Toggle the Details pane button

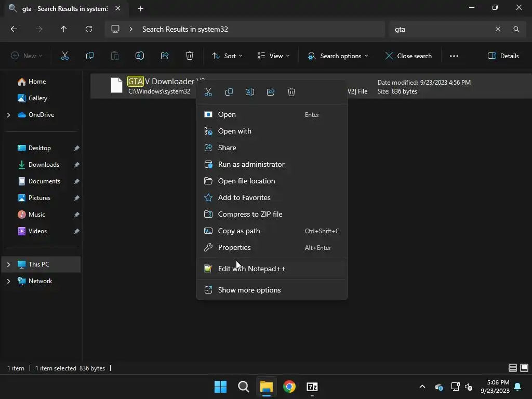503,56
